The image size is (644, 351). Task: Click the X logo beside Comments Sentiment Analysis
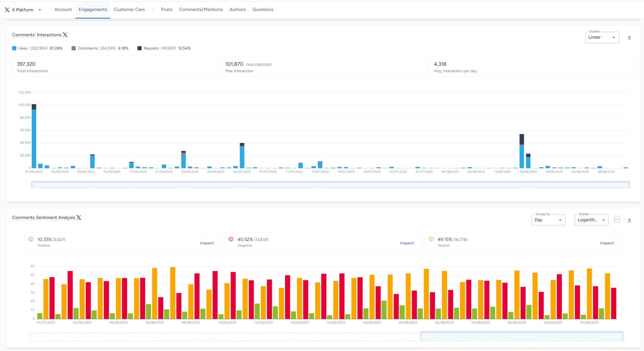(x=79, y=217)
